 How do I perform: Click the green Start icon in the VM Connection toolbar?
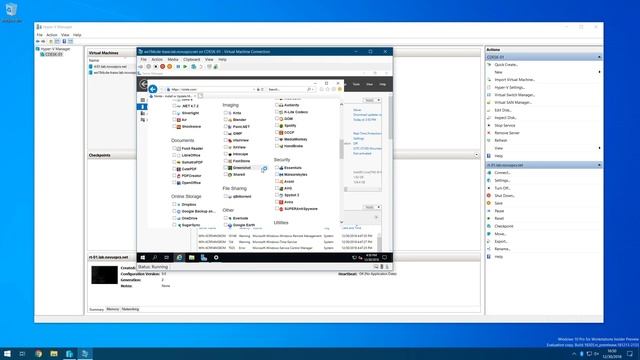tap(185, 67)
